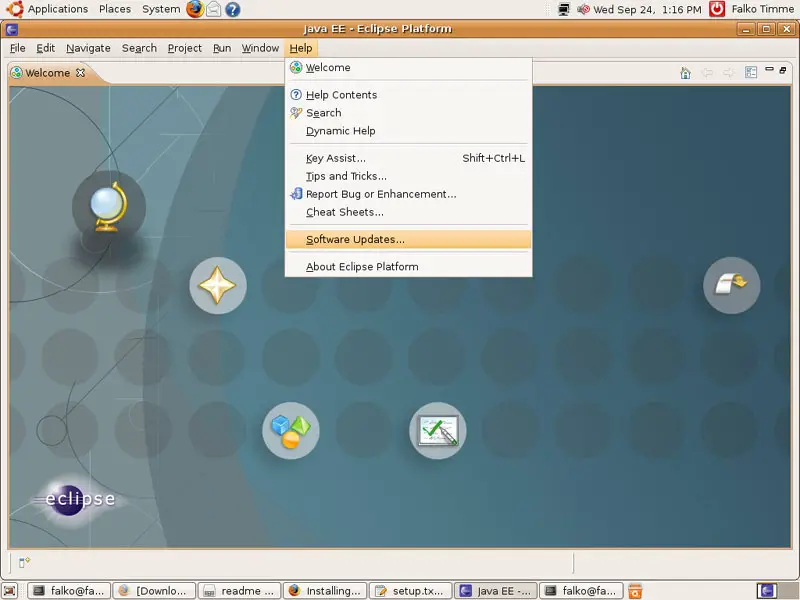Viewport: 800px width, 600px height.
Task: Open the help icon in the top panel
Action: tap(233, 9)
